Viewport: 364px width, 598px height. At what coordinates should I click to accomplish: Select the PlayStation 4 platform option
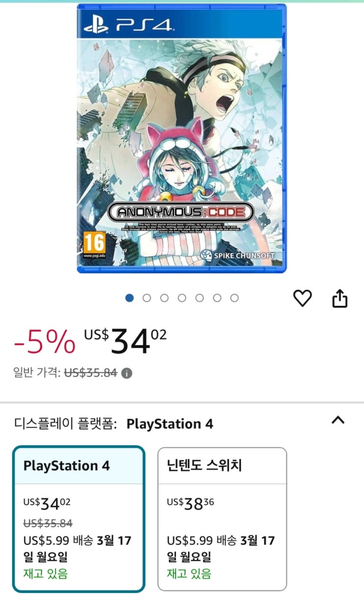pyautogui.click(x=78, y=519)
